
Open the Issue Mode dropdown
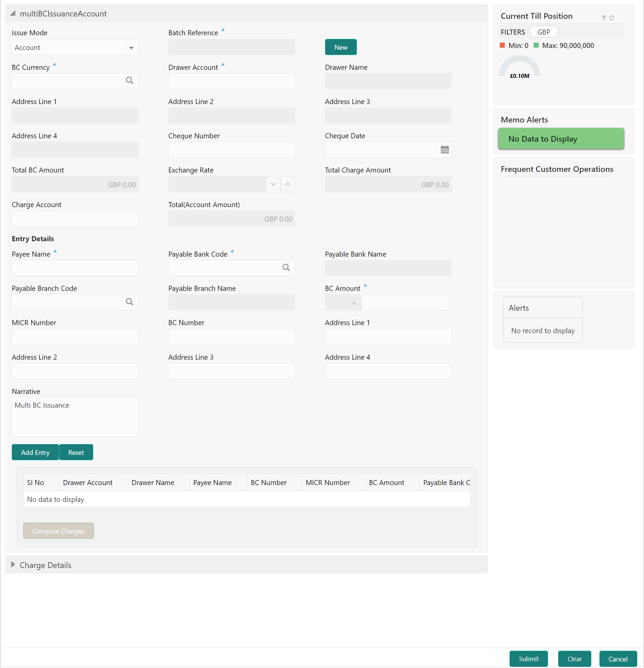(x=131, y=48)
